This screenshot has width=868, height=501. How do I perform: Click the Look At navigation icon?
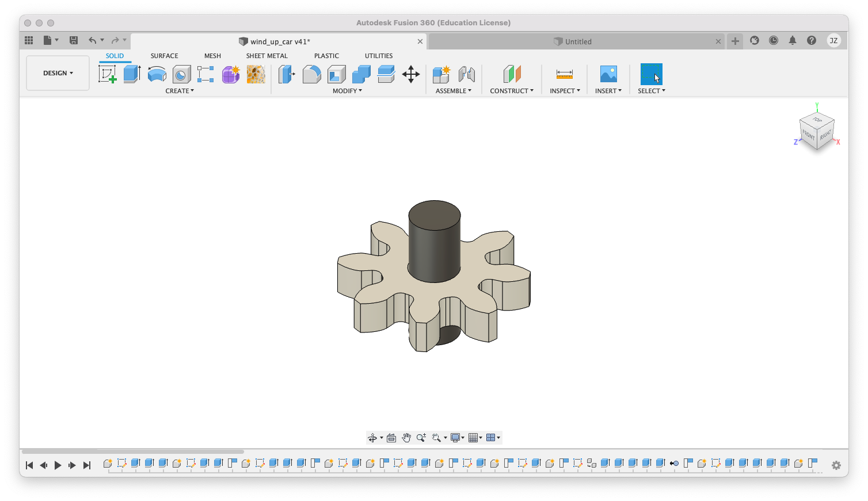pos(391,438)
